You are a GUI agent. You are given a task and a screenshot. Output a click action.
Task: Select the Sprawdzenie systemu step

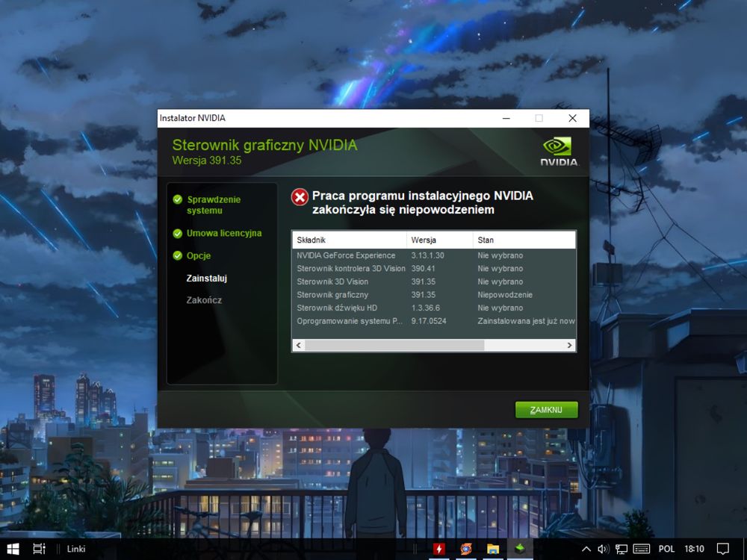[214, 205]
